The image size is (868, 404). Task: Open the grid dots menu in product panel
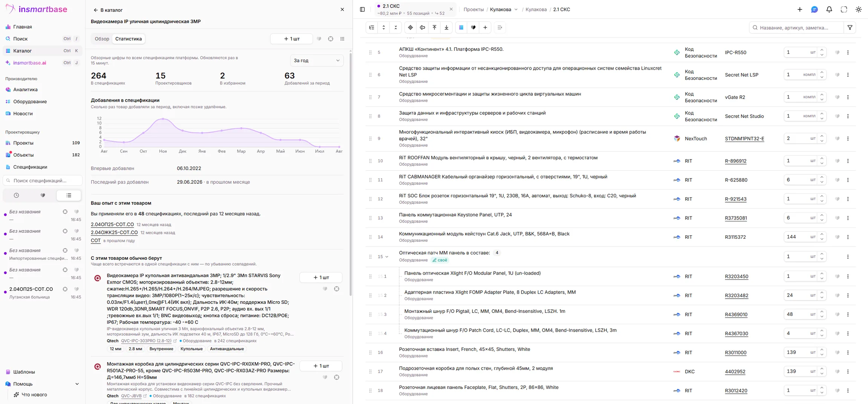tap(342, 39)
